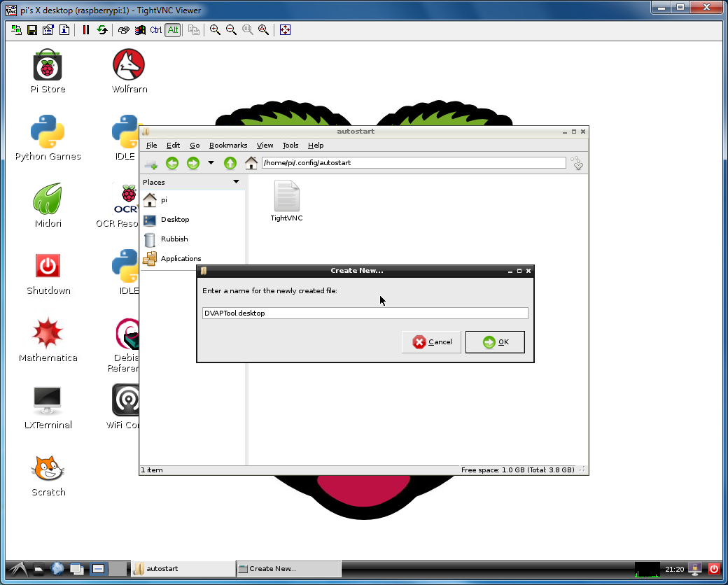This screenshot has width=728, height=585.
Task: Pause the VNC session with the red bars
Action: [x=86, y=30]
